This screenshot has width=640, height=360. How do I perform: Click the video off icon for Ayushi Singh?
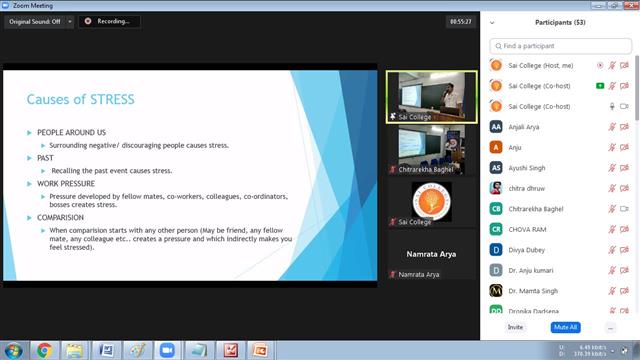[624, 168]
